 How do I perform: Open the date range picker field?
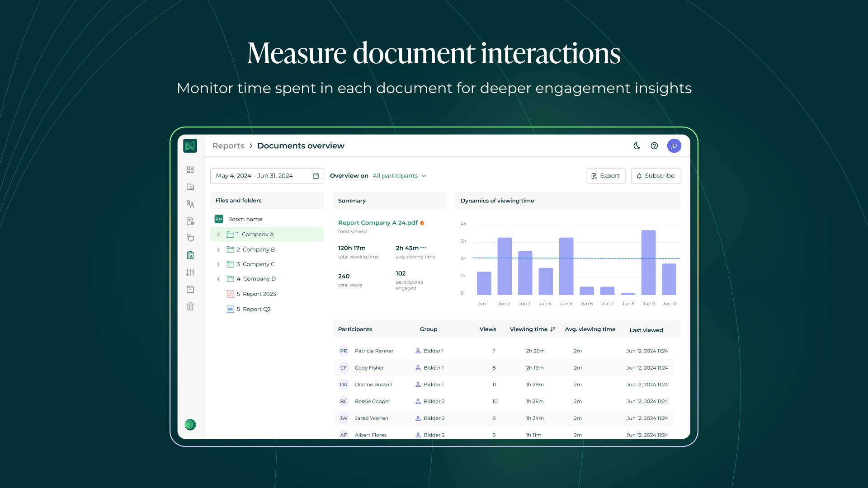click(x=267, y=176)
